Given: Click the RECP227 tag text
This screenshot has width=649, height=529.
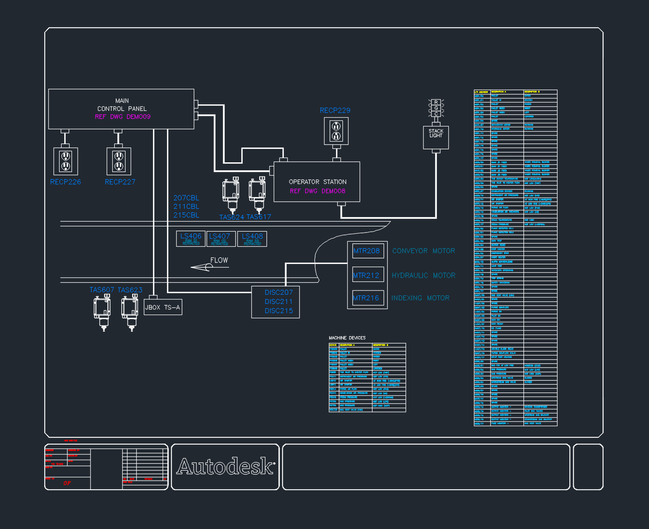Looking at the screenshot, I should pos(120,182).
